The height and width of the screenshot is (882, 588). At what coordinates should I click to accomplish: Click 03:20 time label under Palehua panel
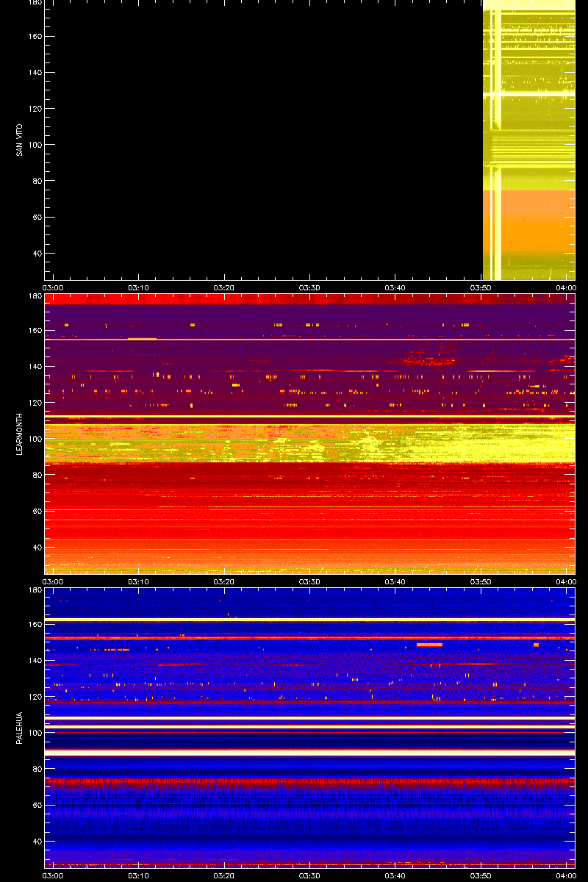tap(224, 876)
